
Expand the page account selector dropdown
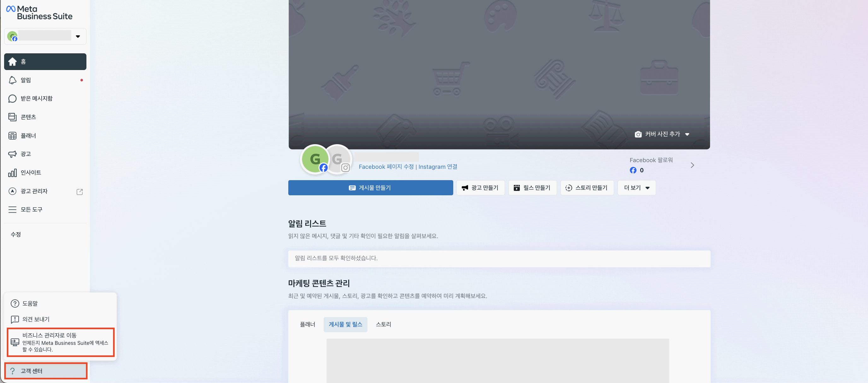(x=78, y=36)
